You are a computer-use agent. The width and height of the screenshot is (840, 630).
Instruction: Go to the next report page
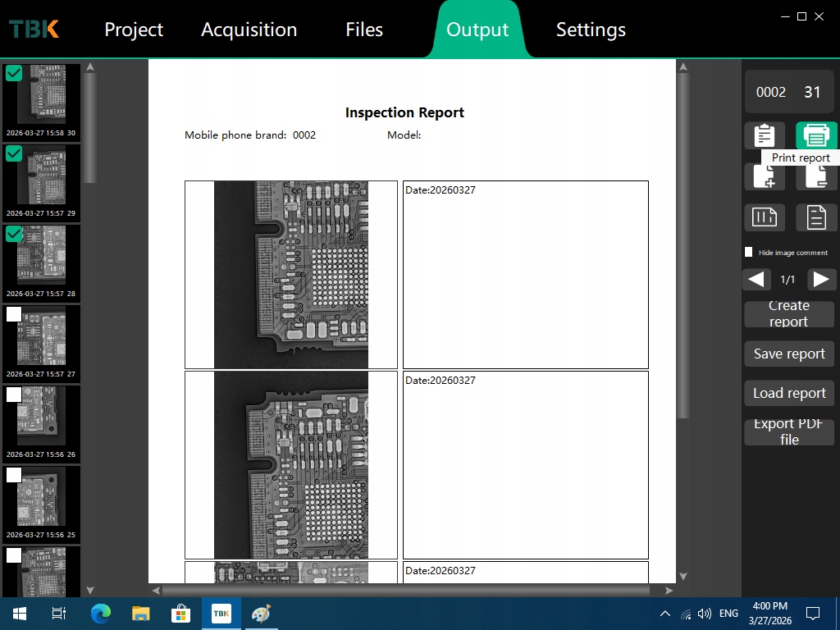[821, 280]
